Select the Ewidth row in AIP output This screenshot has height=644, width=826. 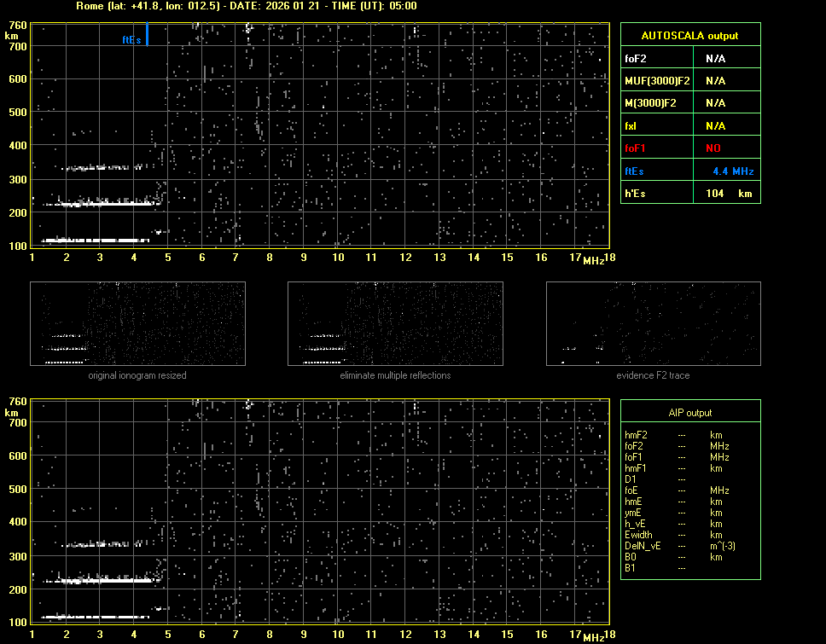click(639, 535)
